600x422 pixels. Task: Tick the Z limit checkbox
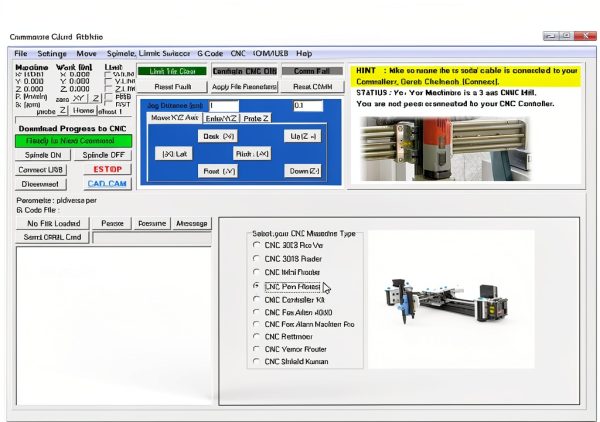109,89
